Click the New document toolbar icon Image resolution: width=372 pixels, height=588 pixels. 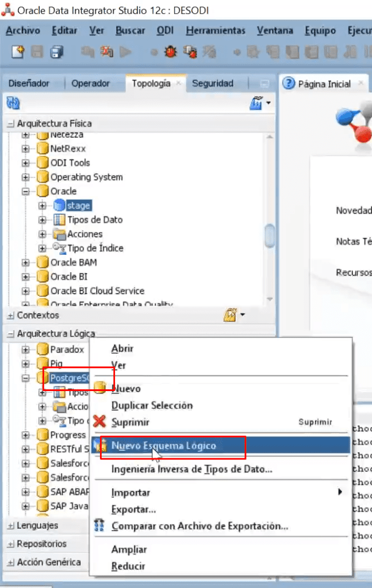(18, 52)
